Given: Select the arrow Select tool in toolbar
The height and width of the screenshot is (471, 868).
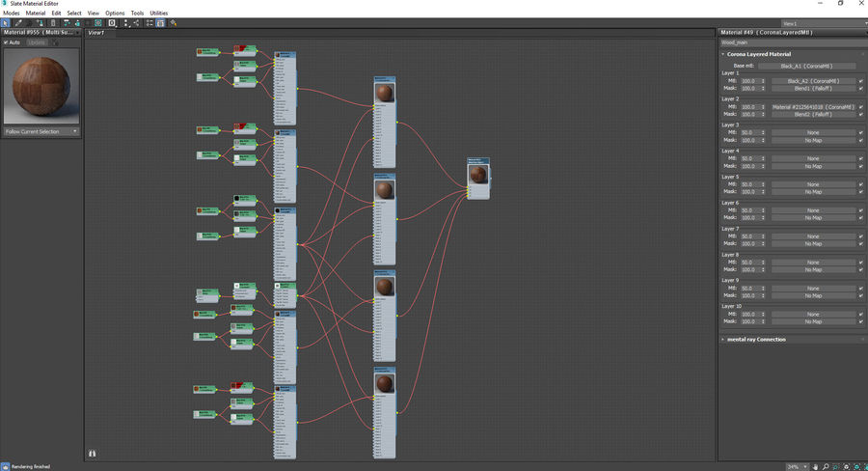Looking at the screenshot, I should click(5, 23).
